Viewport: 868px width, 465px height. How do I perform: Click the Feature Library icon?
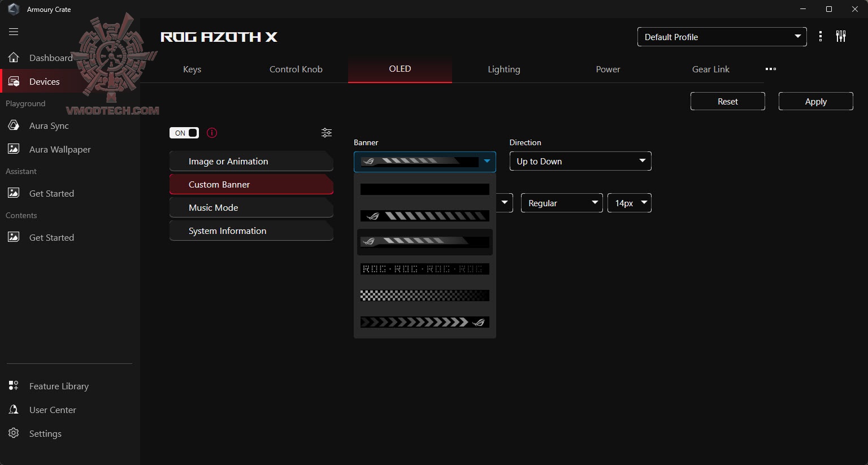click(x=14, y=386)
